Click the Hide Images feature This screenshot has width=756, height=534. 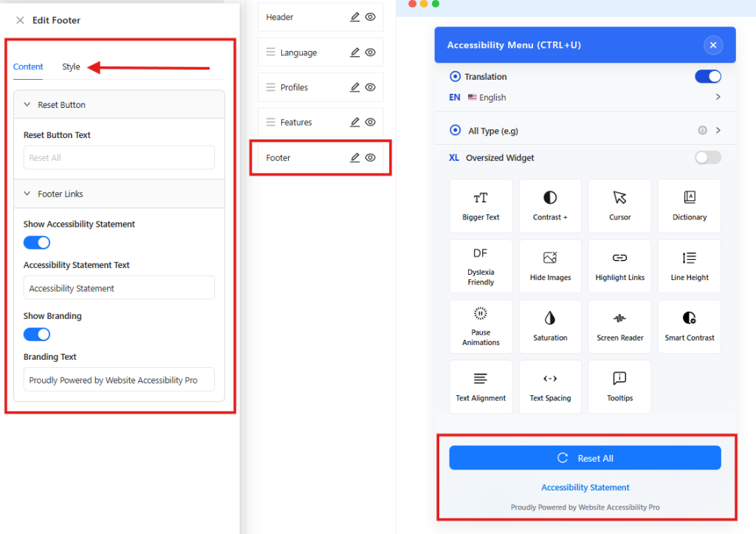pyautogui.click(x=550, y=266)
